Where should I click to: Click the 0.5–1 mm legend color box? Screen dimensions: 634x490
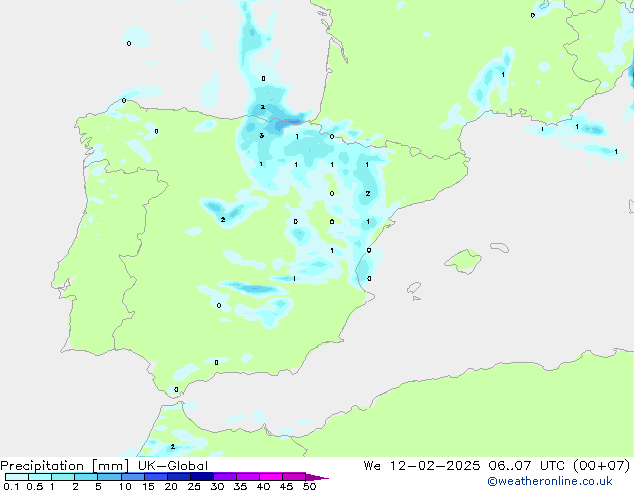pyautogui.click(x=40, y=477)
